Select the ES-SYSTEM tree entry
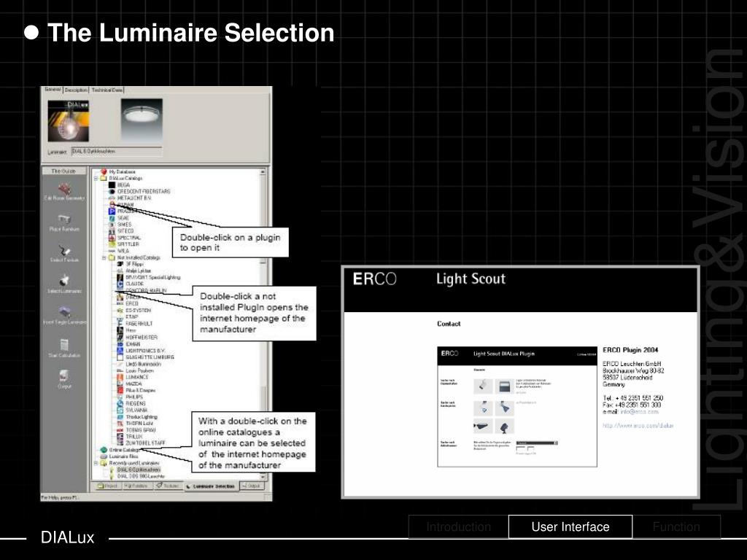The image size is (747, 560). [138, 311]
